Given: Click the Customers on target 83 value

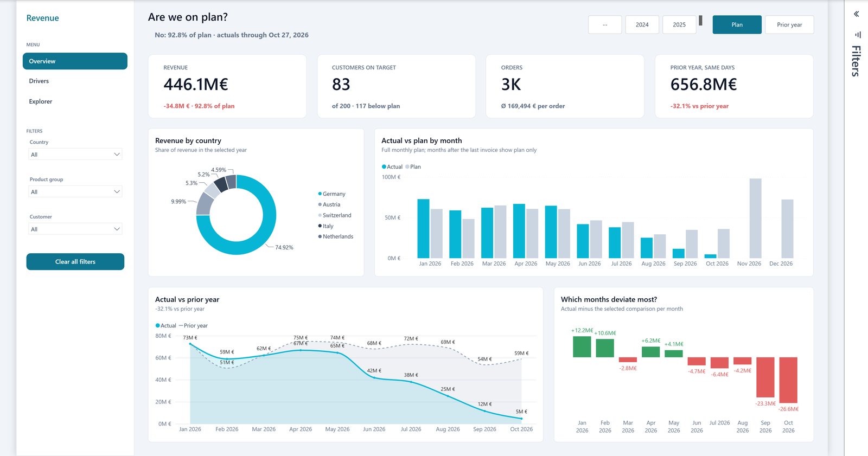Looking at the screenshot, I should 341,85.
